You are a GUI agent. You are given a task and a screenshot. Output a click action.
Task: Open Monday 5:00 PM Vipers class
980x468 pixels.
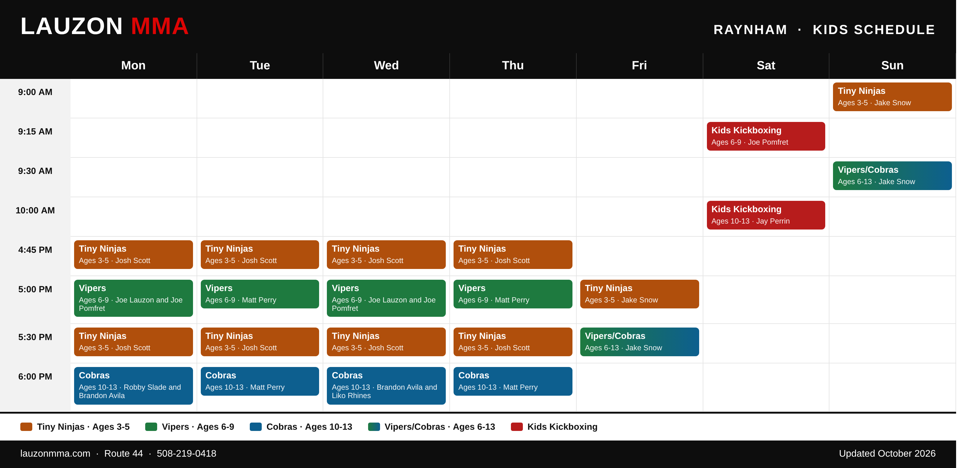[x=134, y=298]
